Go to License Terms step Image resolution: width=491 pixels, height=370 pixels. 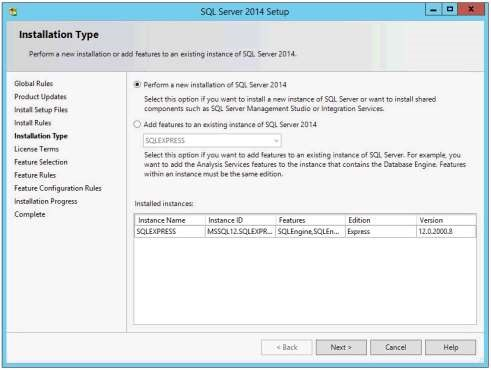pos(37,149)
